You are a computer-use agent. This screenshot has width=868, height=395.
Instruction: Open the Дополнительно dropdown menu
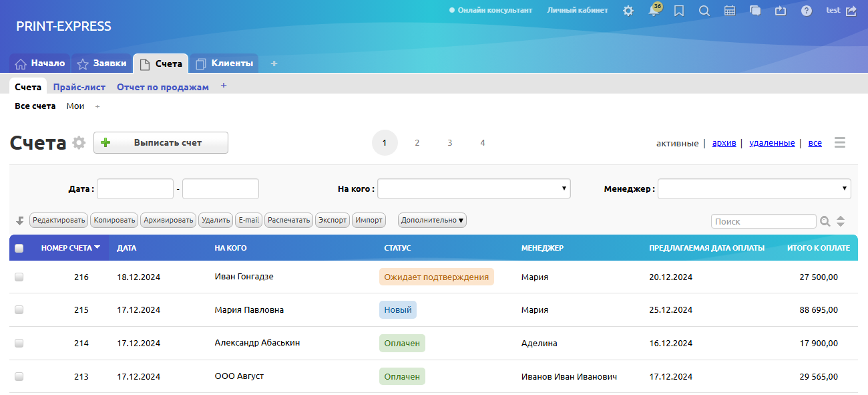432,220
